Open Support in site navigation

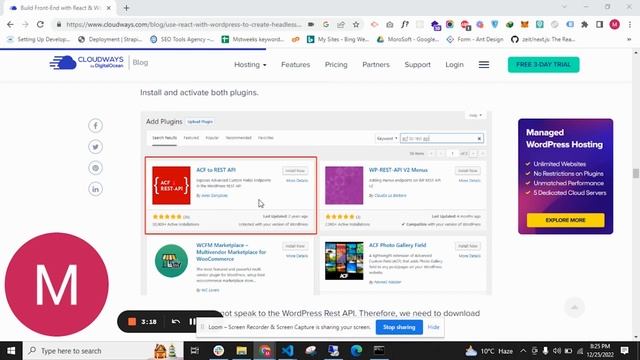click(417, 64)
